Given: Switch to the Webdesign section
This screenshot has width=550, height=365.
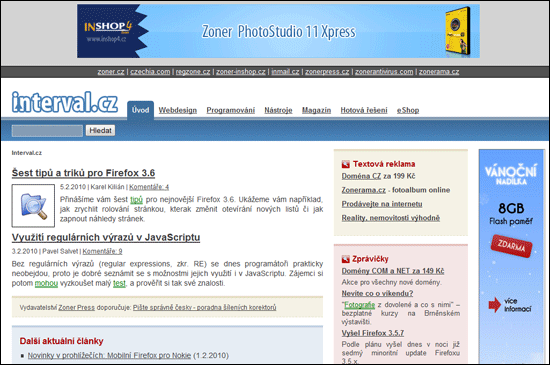Looking at the screenshot, I should point(177,110).
